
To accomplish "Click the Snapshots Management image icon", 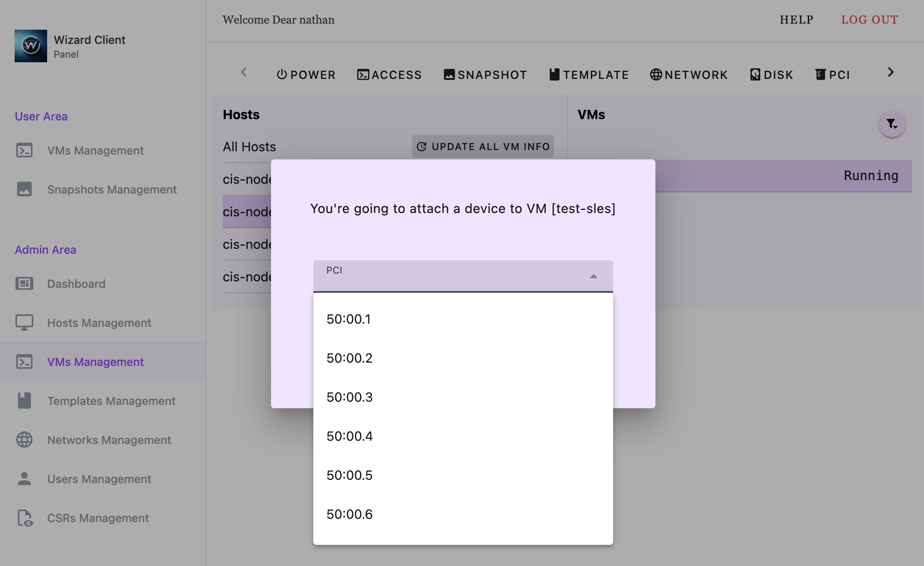I will [x=24, y=189].
